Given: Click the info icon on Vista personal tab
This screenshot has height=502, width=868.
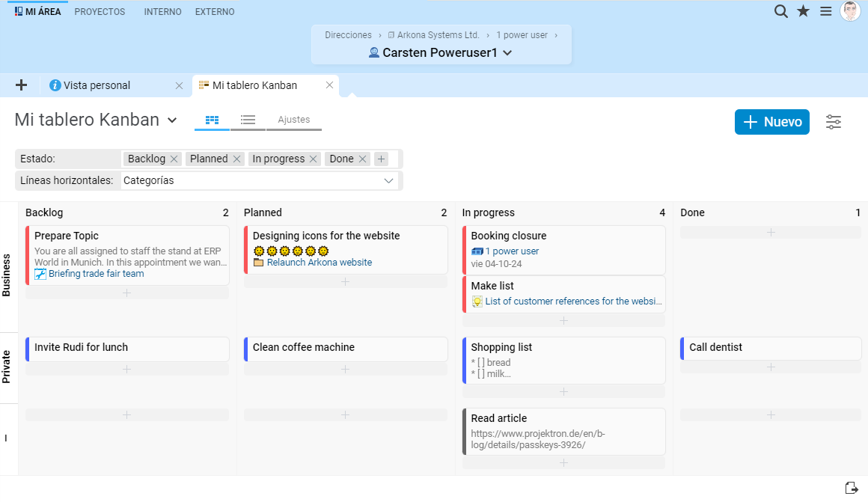Looking at the screenshot, I should [x=55, y=85].
